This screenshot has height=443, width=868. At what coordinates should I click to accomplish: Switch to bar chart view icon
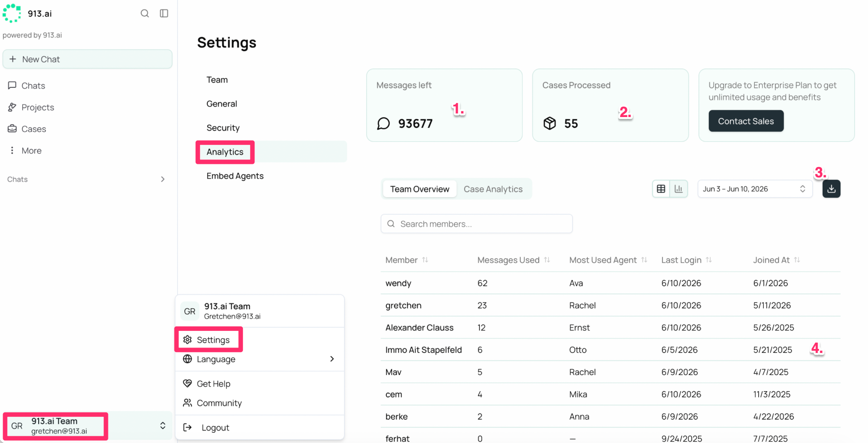click(x=679, y=189)
